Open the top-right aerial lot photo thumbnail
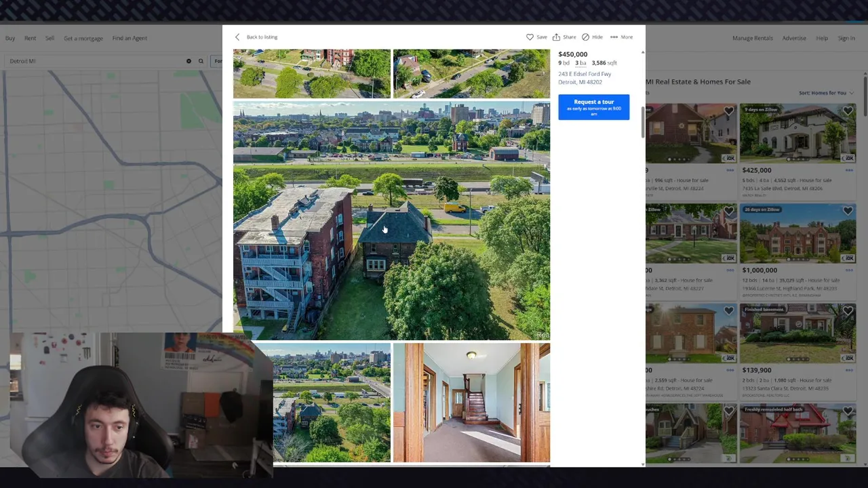 point(471,73)
